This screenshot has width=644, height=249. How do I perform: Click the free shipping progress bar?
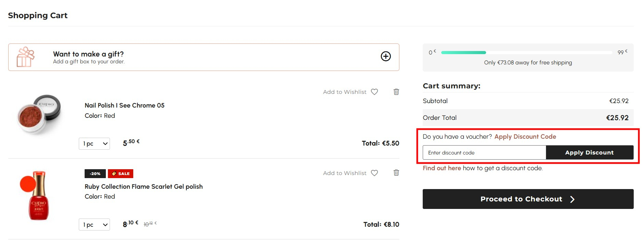[527, 52]
